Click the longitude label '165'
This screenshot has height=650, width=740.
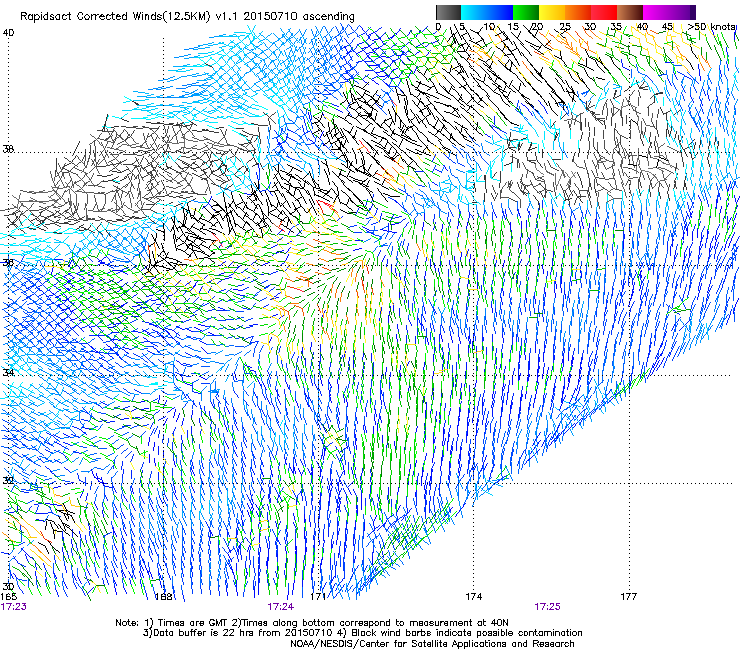(x=8, y=597)
